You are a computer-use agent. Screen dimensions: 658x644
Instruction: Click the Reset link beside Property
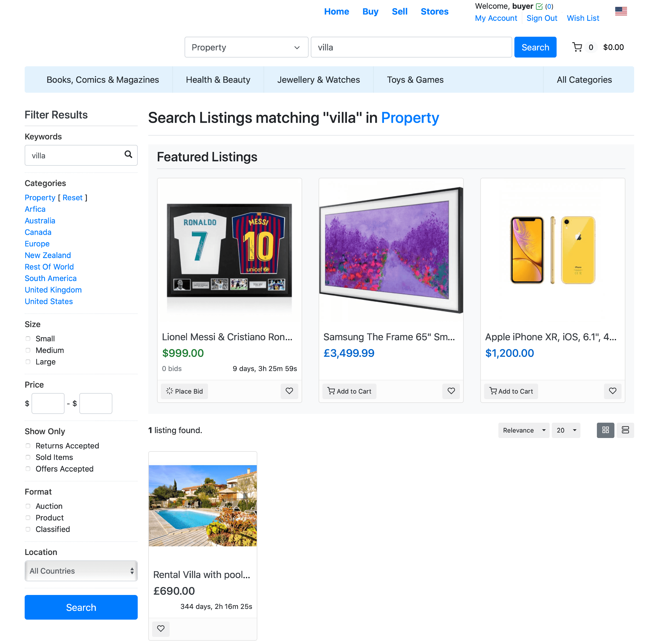tap(72, 198)
